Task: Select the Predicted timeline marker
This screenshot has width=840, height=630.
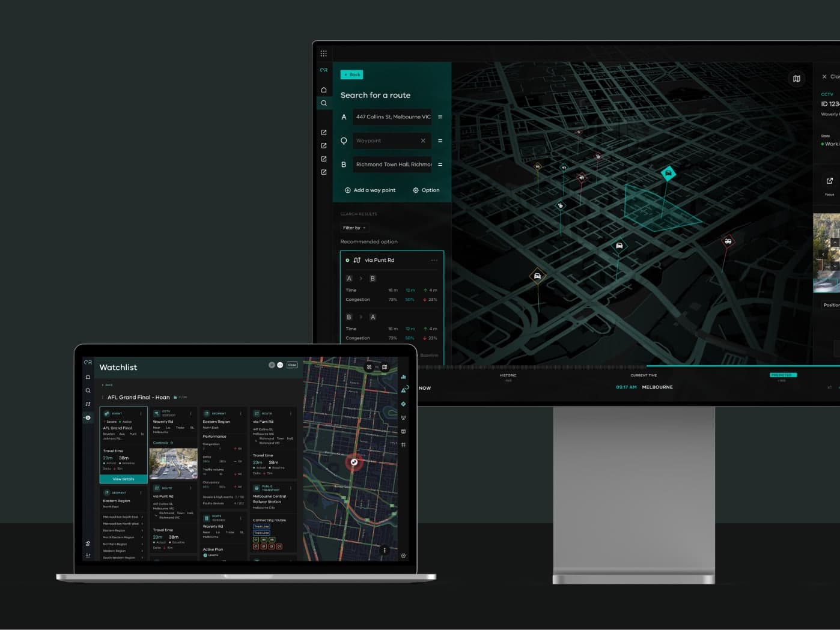Action: [x=783, y=375]
